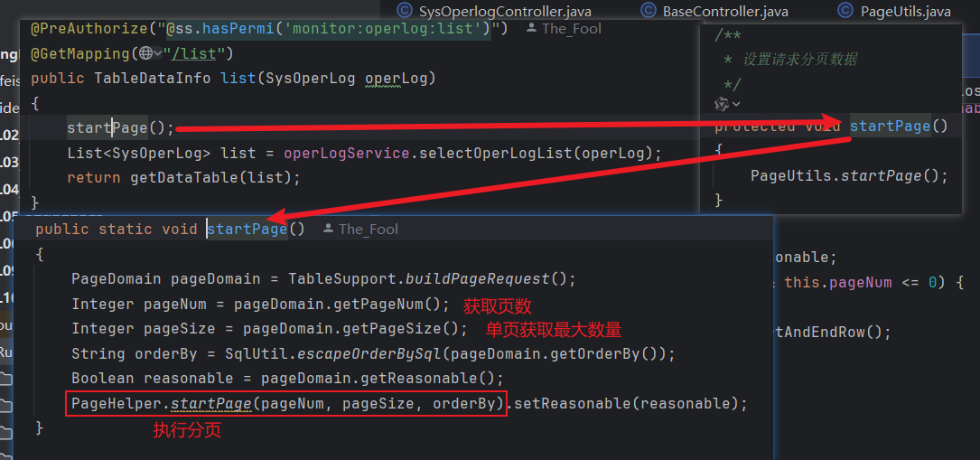Click the PageHelper class reference
This screenshot has height=460, width=980.
pyautogui.click(x=117, y=403)
